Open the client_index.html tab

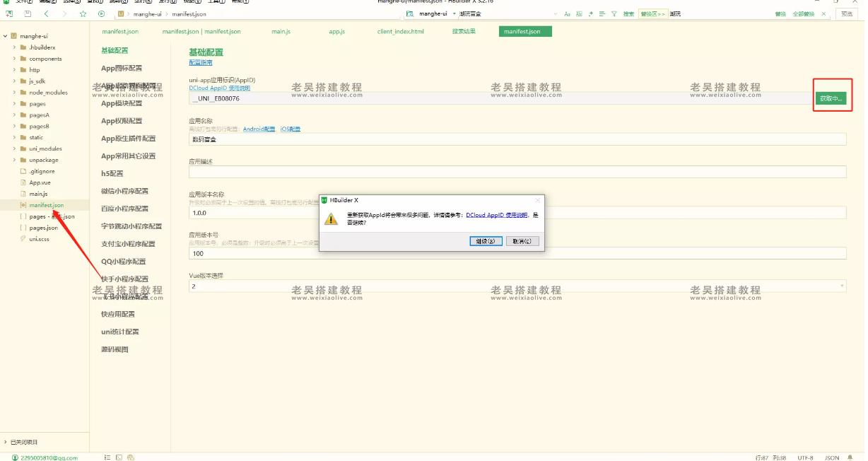pyautogui.click(x=400, y=32)
